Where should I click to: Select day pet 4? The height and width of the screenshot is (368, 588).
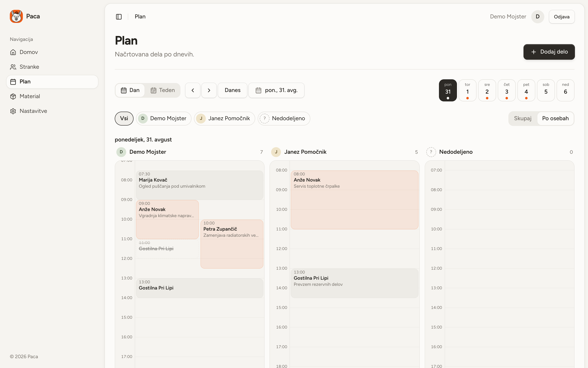click(526, 90)
